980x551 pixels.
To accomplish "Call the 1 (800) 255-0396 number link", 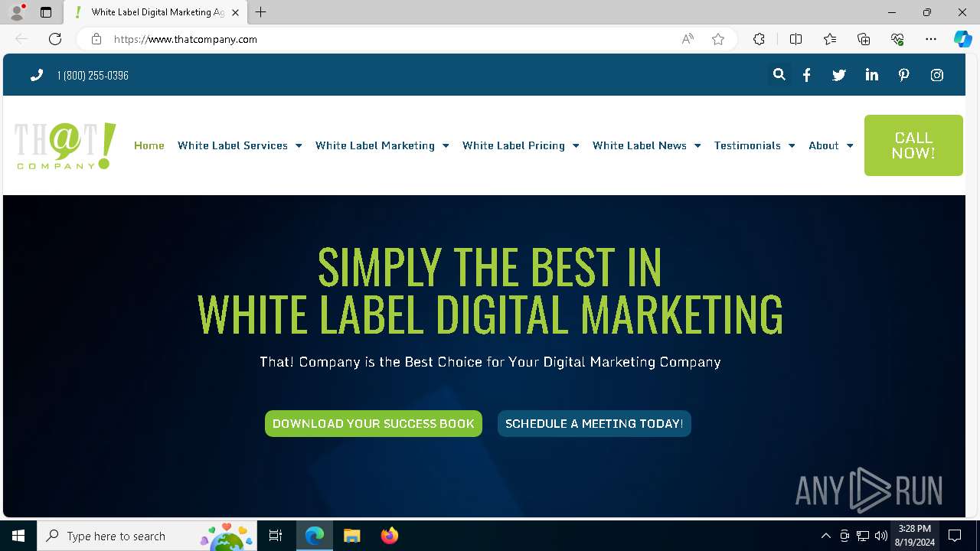I will [93, 75].
